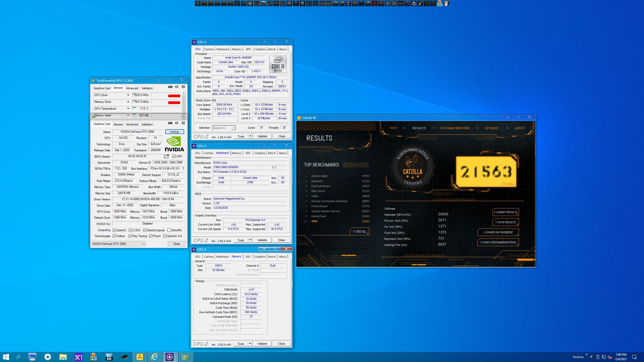
Task: Click the Lookup button in GPU-Z
Action: [x=175, y=132]
